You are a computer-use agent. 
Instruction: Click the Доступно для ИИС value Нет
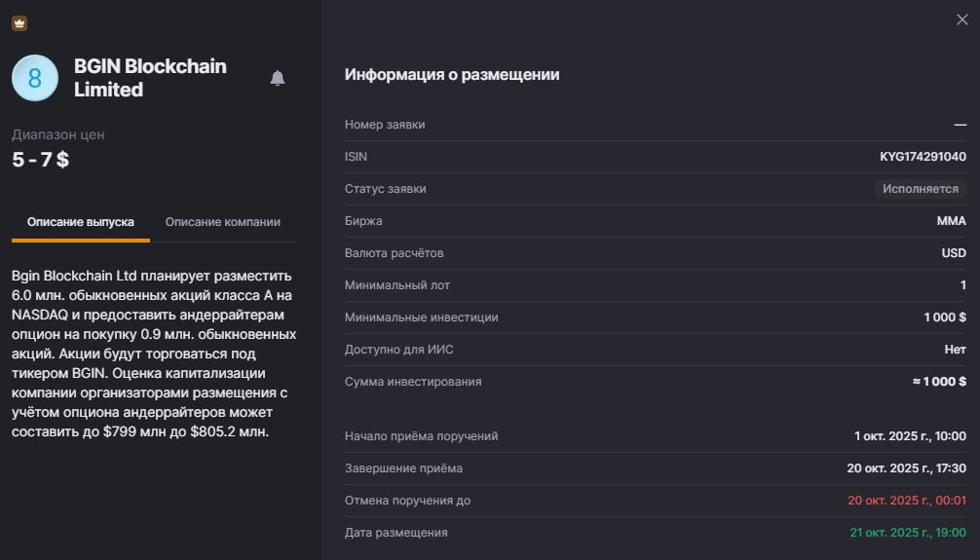955,350
